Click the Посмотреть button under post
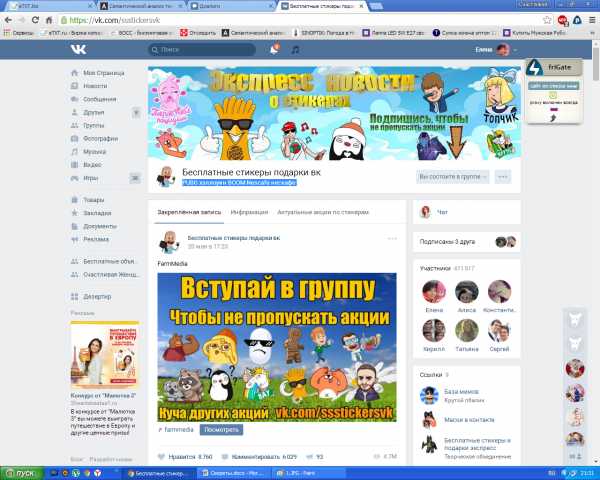 221,429
